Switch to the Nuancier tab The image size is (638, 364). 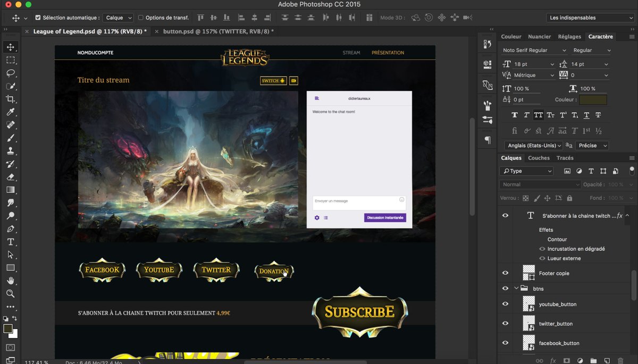point(539,37)
